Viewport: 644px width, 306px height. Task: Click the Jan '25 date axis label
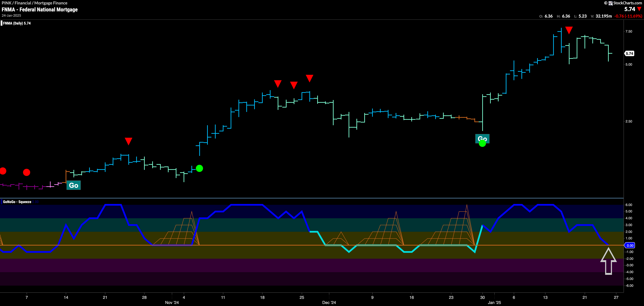pyautogui.click(x=494, y=302)
